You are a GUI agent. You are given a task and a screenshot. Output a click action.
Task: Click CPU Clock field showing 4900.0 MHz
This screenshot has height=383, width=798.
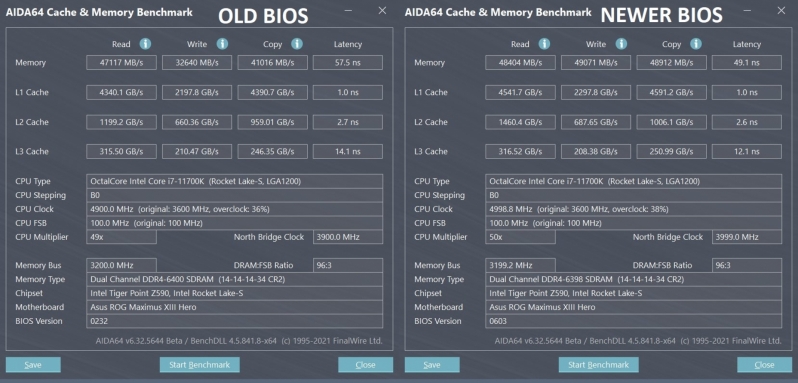[235, 209]
